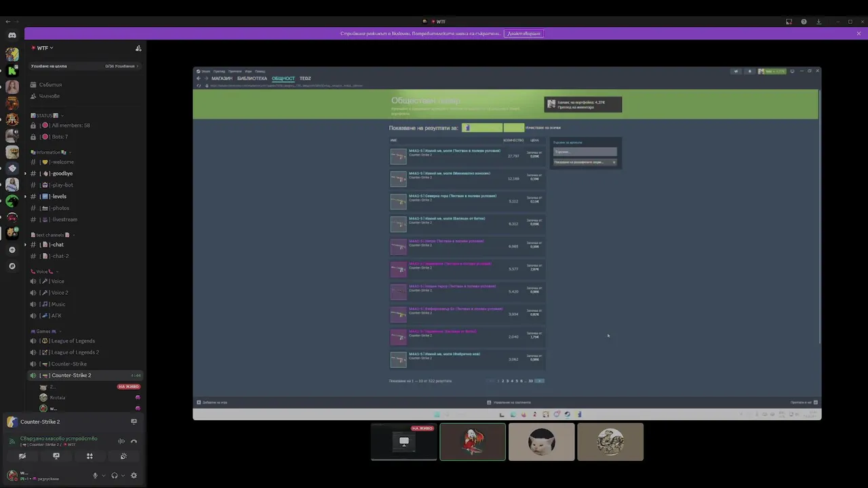The height and width of the screenshot is (488, 868).
Task: Open the levels text channel
Action: coord(84,197)
